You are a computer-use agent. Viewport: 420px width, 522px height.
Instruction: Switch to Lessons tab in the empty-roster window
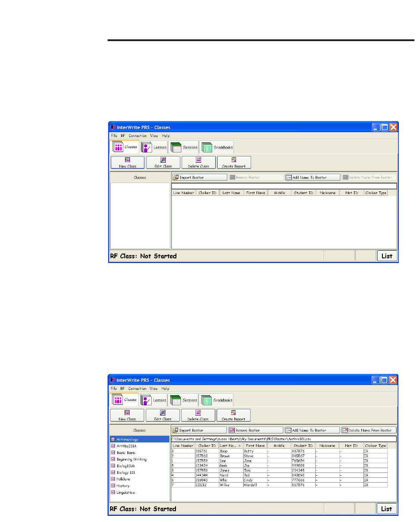click(153, 147)
